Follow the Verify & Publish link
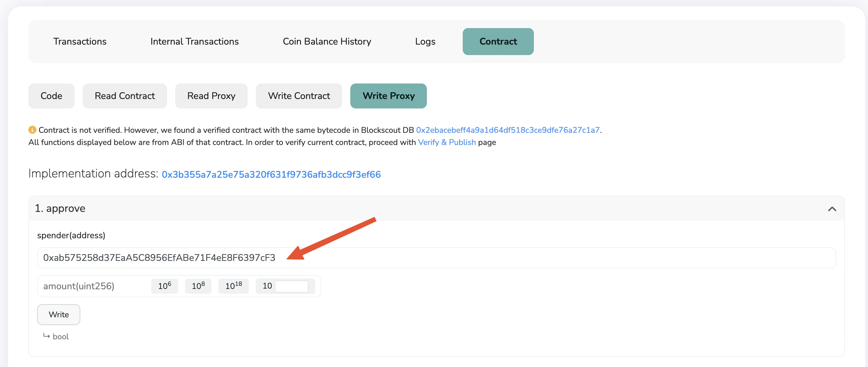This screenshot has height=367, width=868. [447, 142]
